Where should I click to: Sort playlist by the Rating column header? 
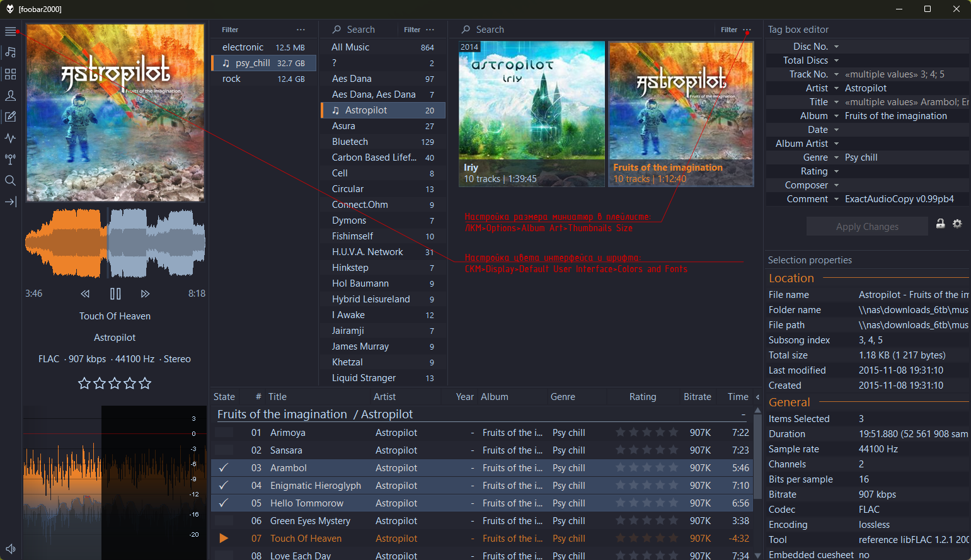point(643,397)
